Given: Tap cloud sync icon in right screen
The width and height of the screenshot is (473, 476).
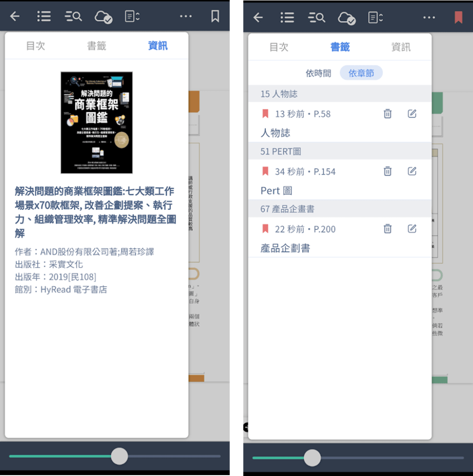Looking at the screenshot, I should pos(346,18).
